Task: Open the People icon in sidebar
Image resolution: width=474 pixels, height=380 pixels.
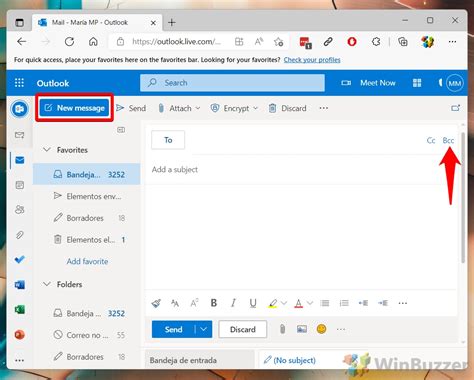Action: (20, 210)
